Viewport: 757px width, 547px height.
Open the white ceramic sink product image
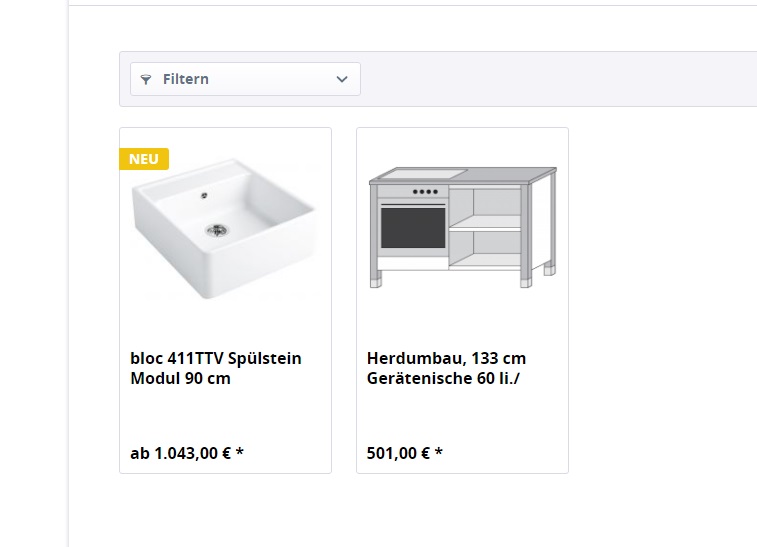pyautogui.click(x=225, y=228)
